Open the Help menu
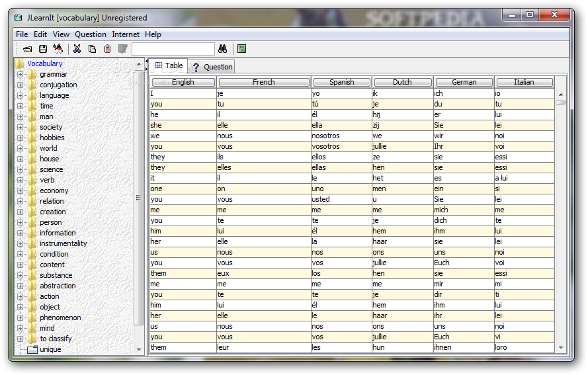Viewport: 588px width, 375px height. pos(153,34)
